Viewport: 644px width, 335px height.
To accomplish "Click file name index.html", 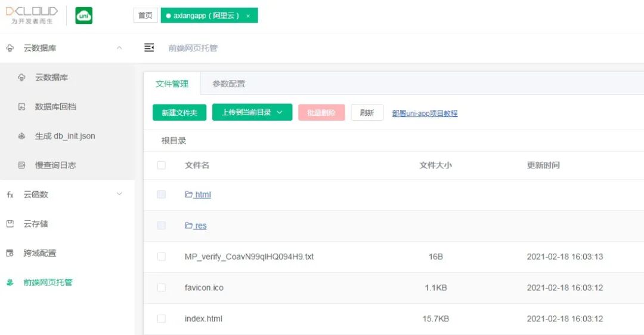I will [203, 318].
